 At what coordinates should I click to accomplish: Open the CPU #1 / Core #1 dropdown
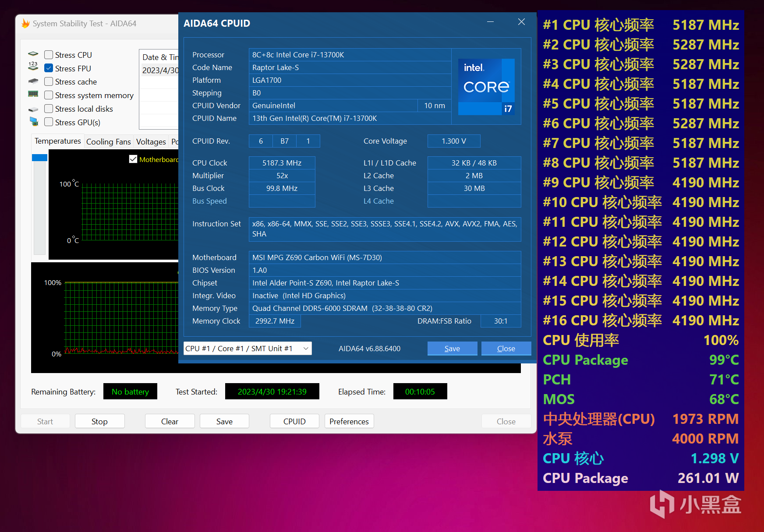tap(248, 349)
